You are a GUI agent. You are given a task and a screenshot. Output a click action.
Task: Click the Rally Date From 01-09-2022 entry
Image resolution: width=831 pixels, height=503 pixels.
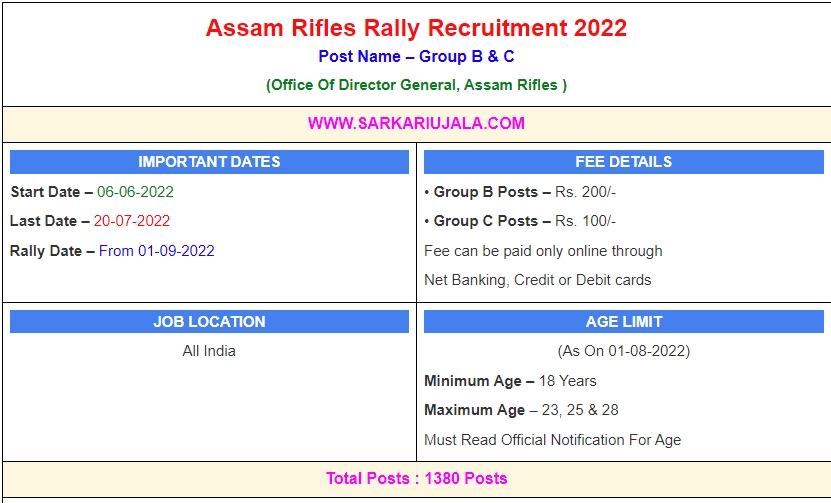112,251
